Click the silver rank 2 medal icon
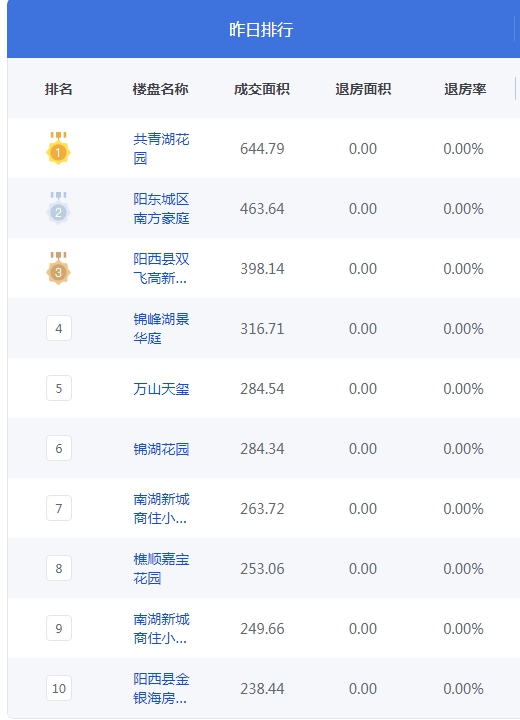The height and width of the screenshot is (720, 520). (58, 208)
